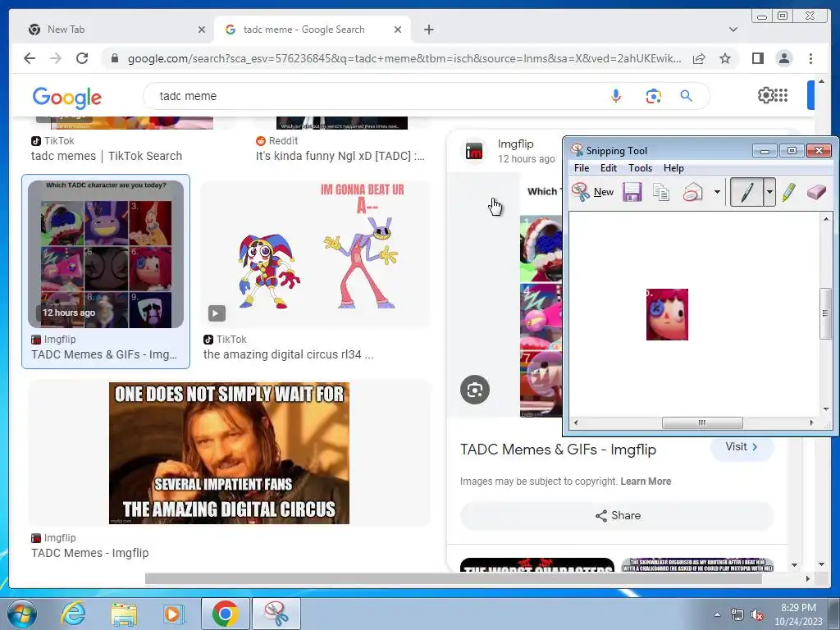Click the blue magnifier search button

coord(687,96)
